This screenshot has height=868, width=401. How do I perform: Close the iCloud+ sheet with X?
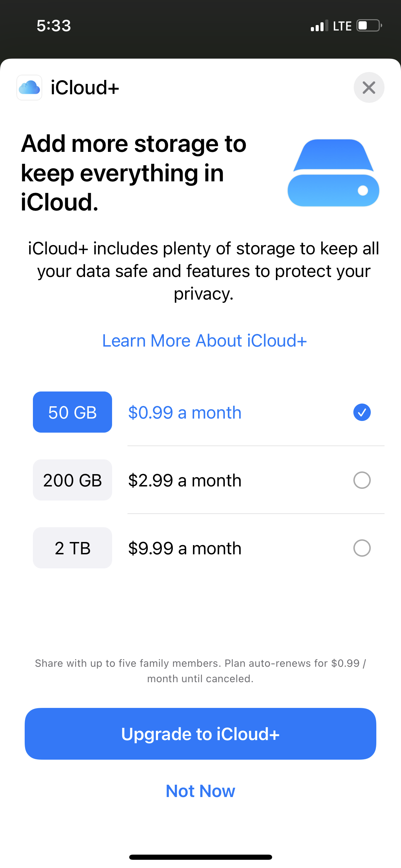[x=369, y=88]
